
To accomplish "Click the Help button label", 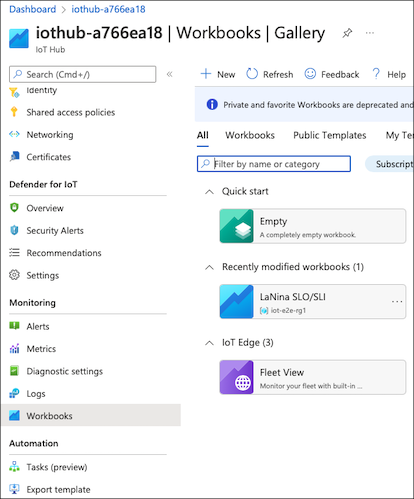I will click(396, 74).
